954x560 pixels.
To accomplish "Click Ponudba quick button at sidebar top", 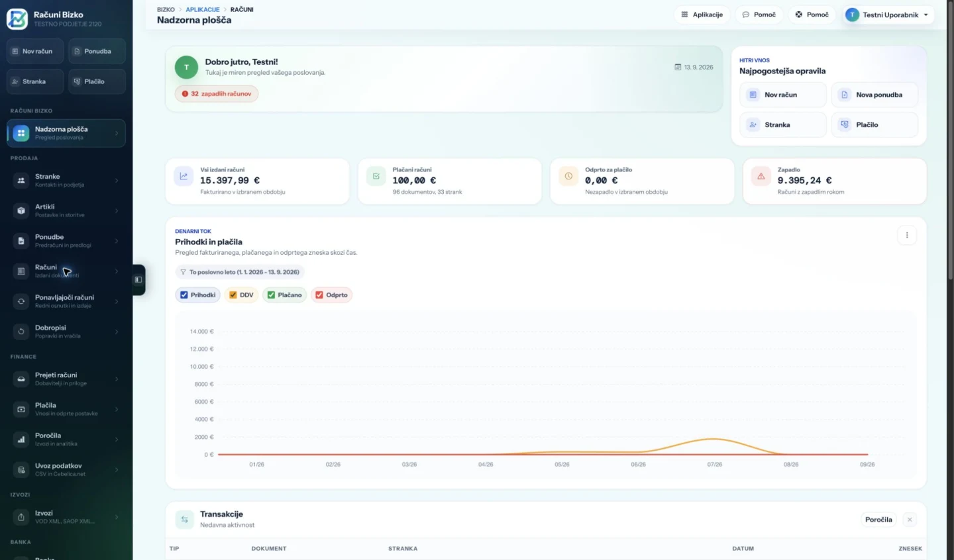I will pos(97,51).
